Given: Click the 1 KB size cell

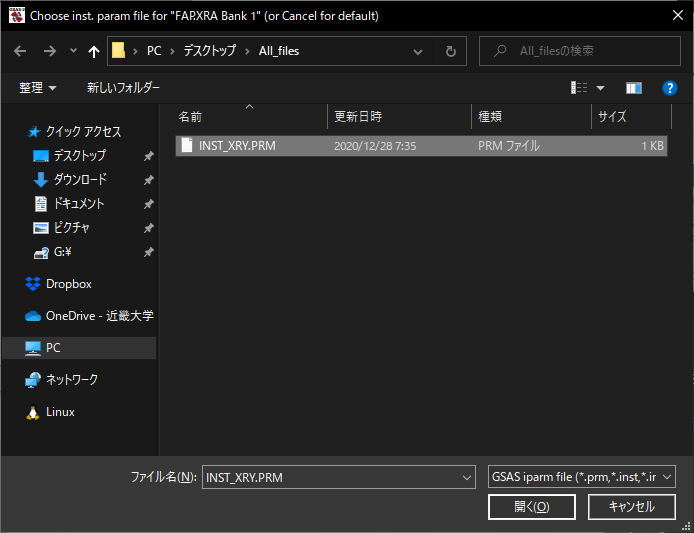Looking at the screenshot, I should pos(652,146).
